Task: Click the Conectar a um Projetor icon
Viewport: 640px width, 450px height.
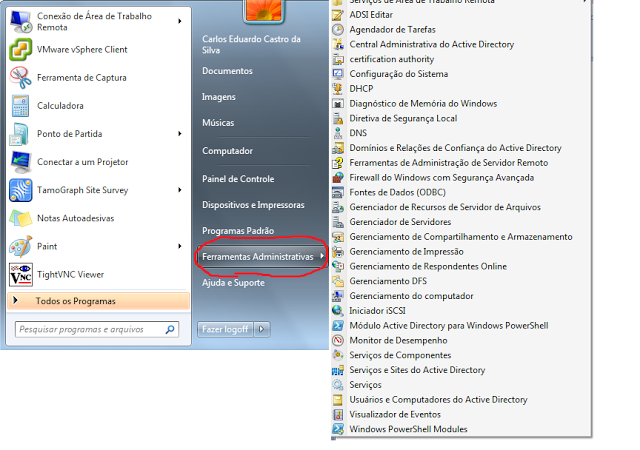Action: [20, 162]
